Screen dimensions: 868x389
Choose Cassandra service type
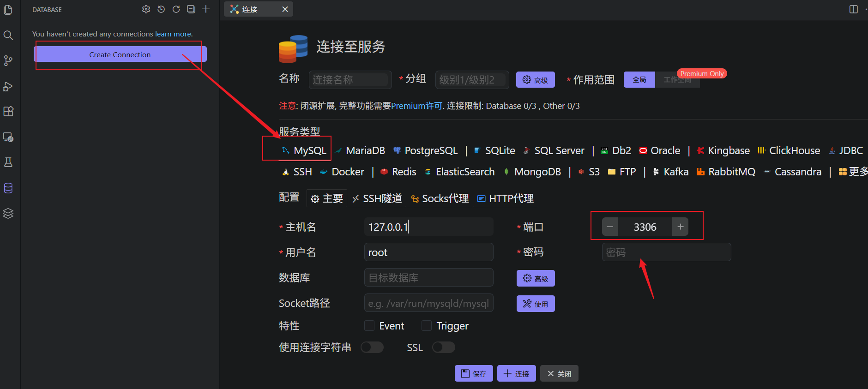(792, 172)
